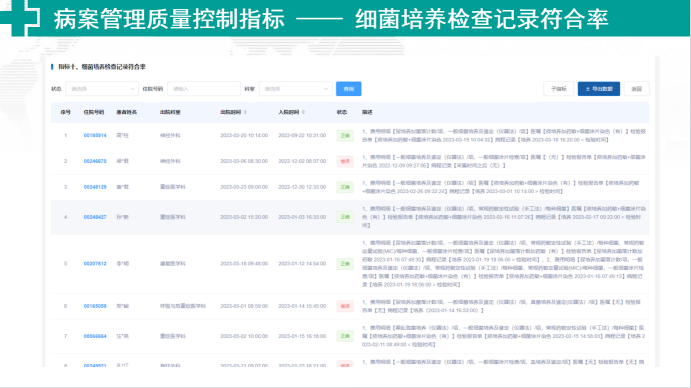Click 神经外科 department in row 1

170,135
